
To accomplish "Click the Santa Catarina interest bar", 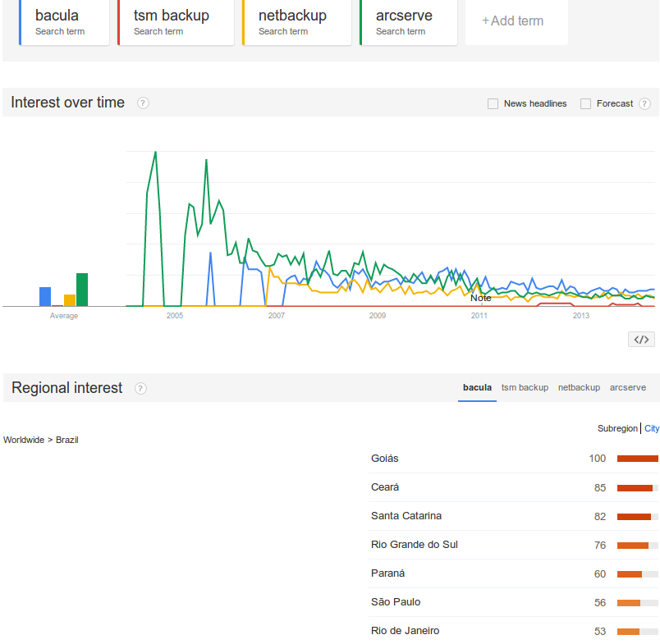I will (637, 517).
